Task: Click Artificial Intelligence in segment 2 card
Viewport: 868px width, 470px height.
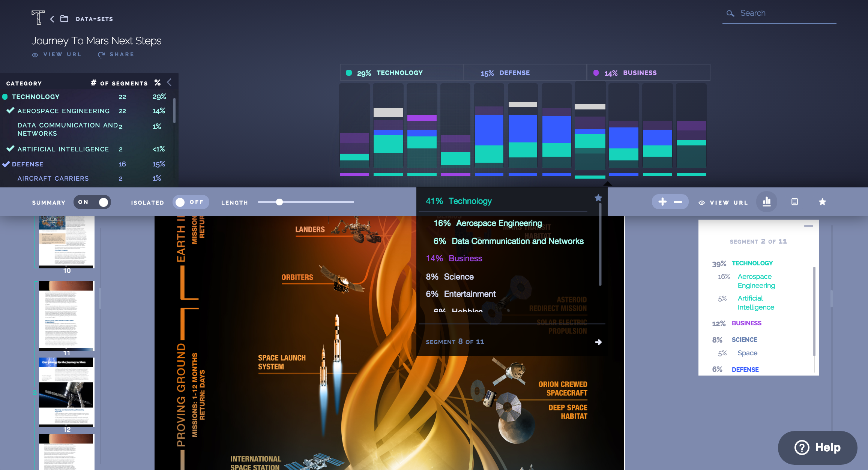Action: [756, 302]
